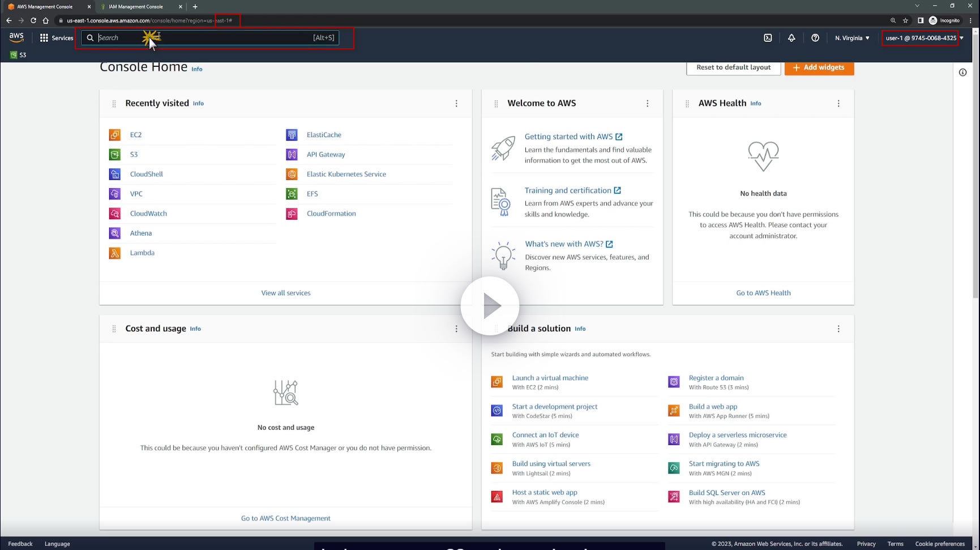The width and height of the screenshot is (980, 550).
Task: Open the help question mark menu
Action: pyautogui.click(x=815, y=38)
